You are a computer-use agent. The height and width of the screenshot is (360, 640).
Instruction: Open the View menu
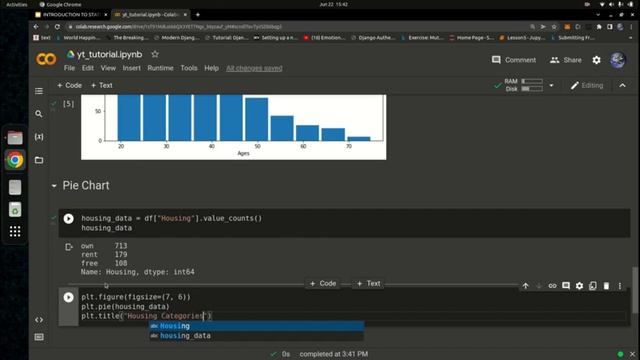point(108,68)
